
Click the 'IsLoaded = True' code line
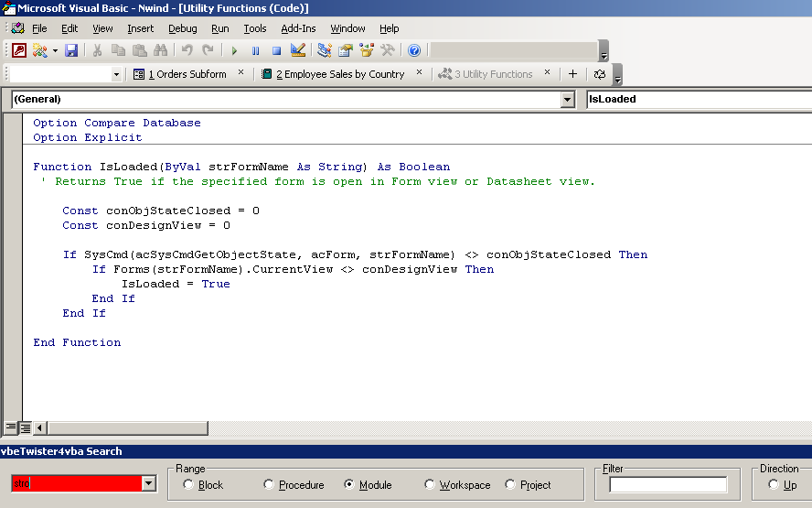pos(176,284)
